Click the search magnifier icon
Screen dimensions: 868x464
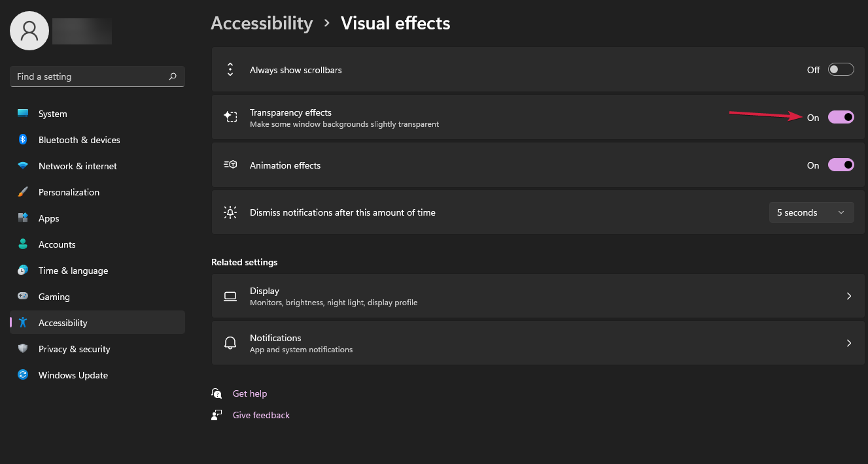(173, 76)
